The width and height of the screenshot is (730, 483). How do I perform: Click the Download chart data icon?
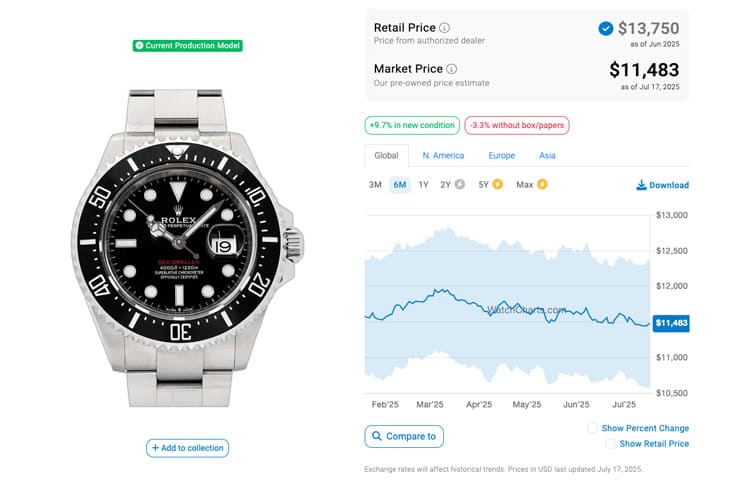click(x=641, y=185)
